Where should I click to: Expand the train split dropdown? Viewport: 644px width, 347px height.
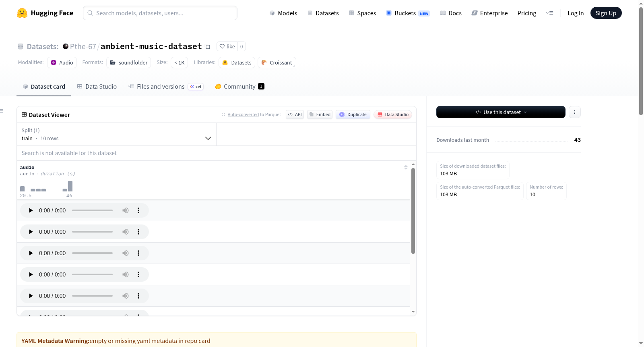click(117, 134)
